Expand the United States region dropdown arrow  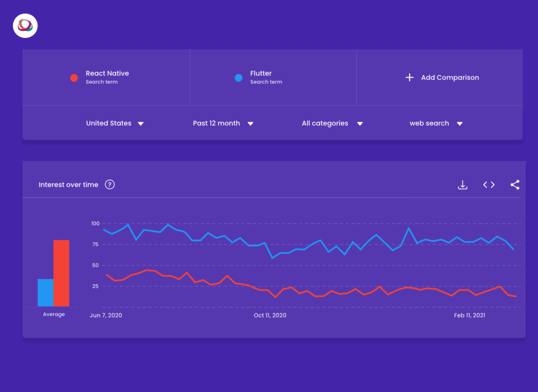click(x=141, y=123)
